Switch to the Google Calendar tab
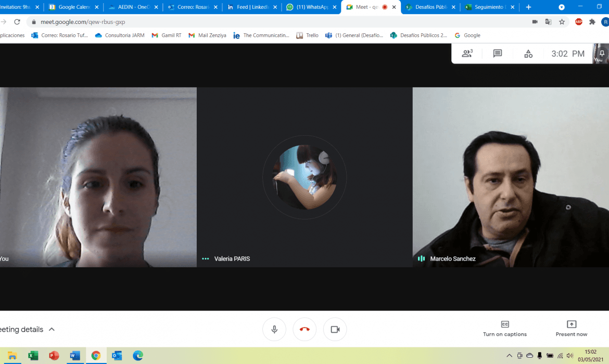 73,7
